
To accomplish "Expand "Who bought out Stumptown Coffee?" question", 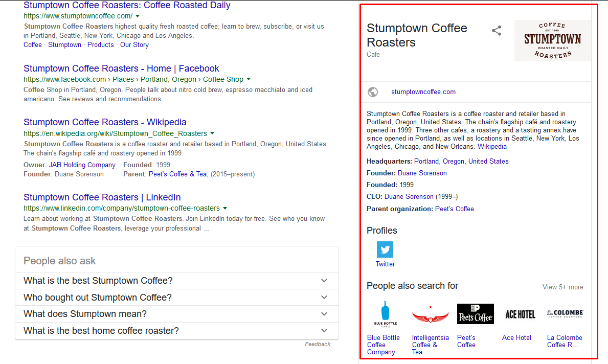I will 177,298.
